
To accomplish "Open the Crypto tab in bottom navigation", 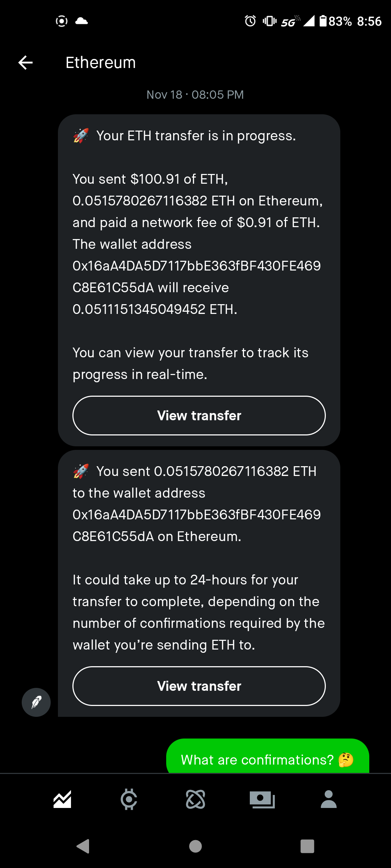I will [129, 799].
